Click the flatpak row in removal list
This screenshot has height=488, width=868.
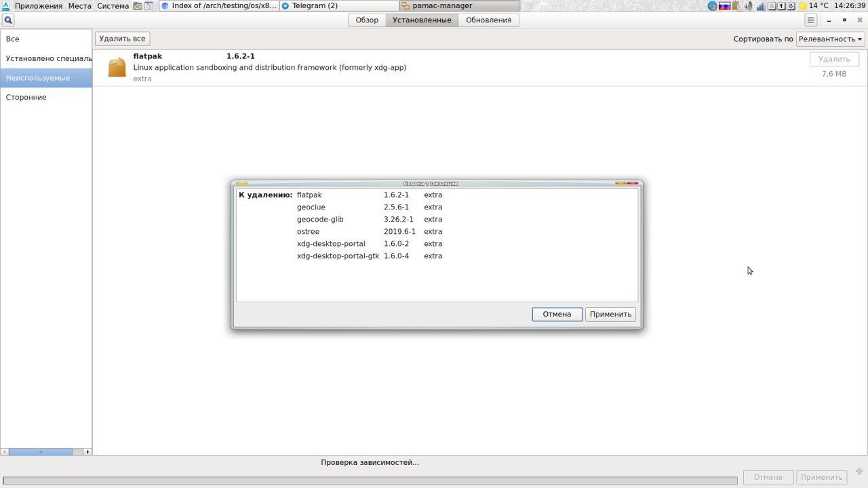437,195
